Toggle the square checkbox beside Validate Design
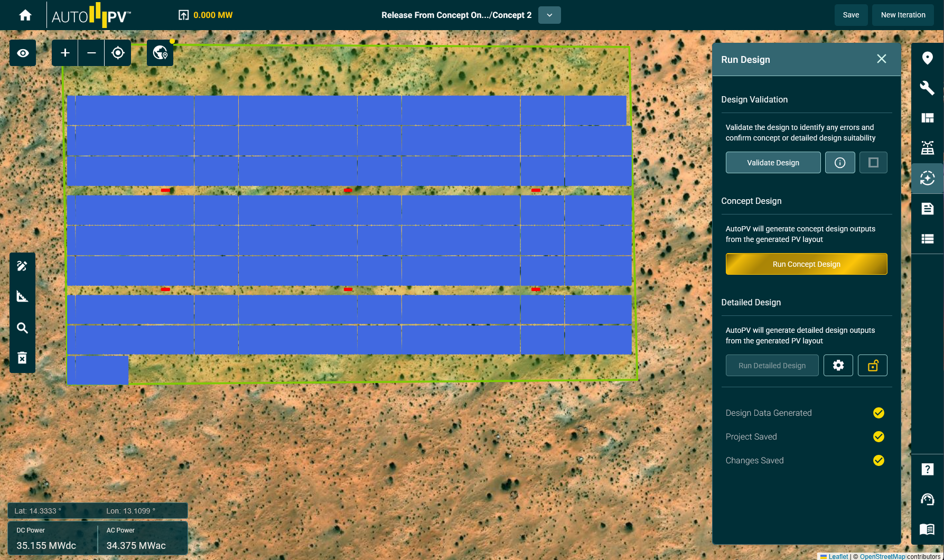The width and height of the screenshot is (944, 560). point(873,163)
